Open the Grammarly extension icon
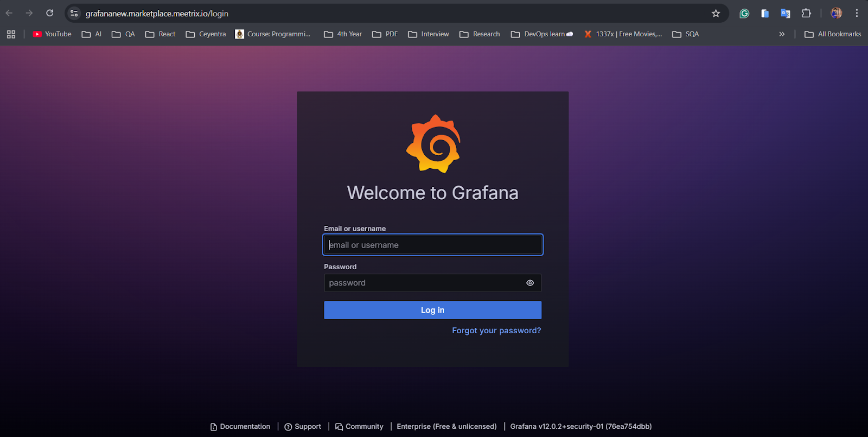The width and height of the screenshot is (868, 437). coord(744,14)
